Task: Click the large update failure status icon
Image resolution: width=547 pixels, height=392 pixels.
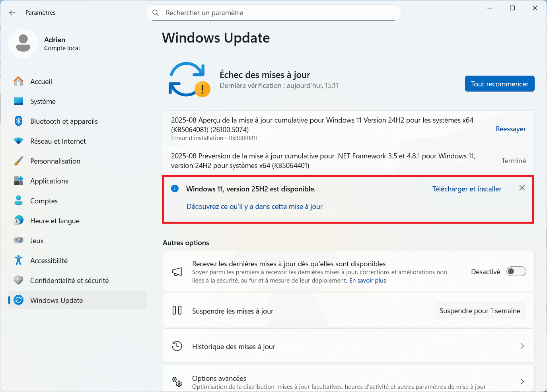Action: click(x=189, y=80)
